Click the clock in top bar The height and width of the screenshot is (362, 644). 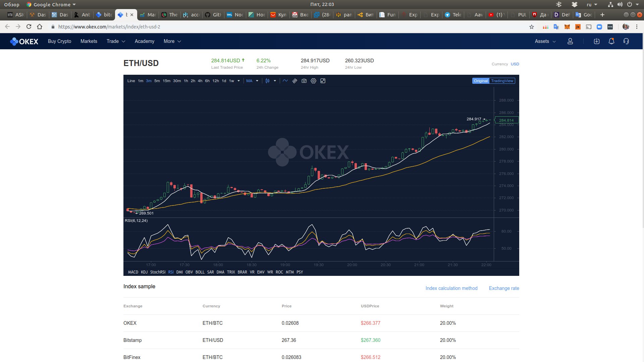(x=322, y=4)
